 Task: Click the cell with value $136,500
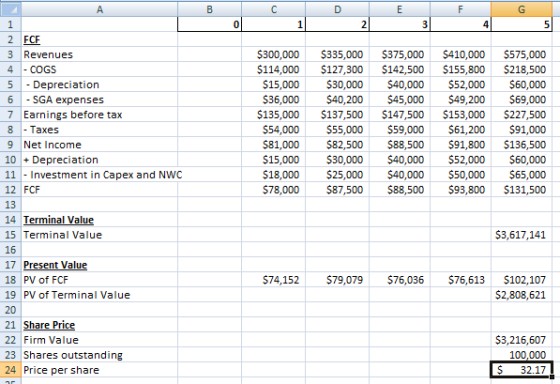coord(522,145)
